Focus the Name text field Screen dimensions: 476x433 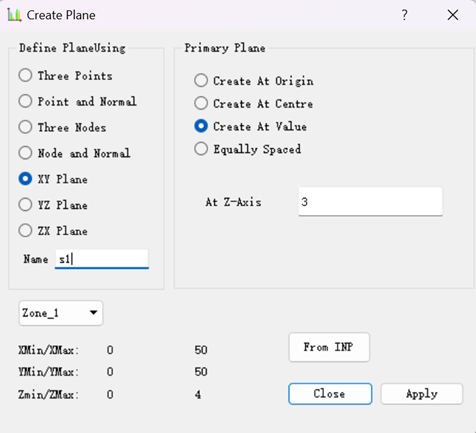pyautogui.click(x=102, y=259)
